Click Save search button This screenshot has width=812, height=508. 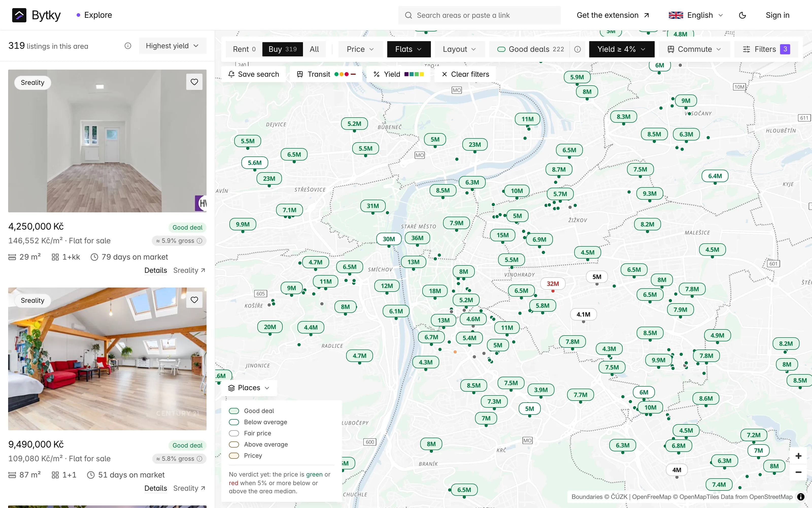point(254,74)
